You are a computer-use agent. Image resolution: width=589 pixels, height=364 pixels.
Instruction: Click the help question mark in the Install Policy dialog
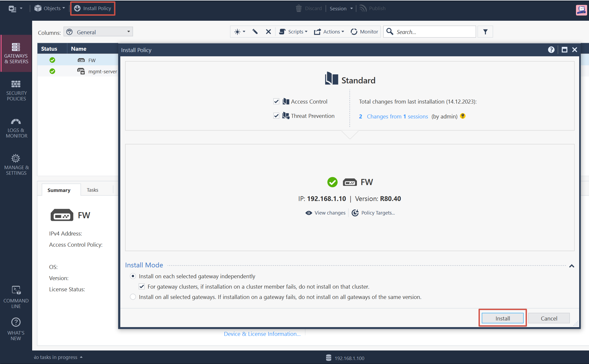coord(551,50)
